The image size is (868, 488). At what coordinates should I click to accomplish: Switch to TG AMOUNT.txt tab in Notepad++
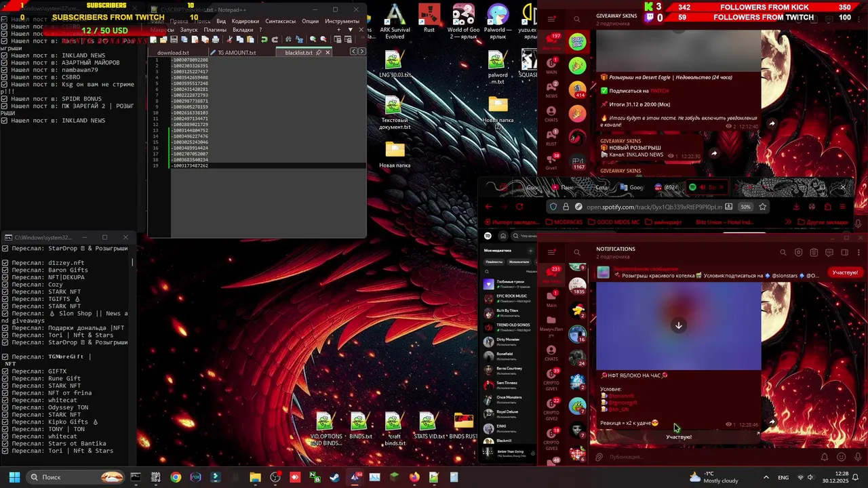(237, 53)
